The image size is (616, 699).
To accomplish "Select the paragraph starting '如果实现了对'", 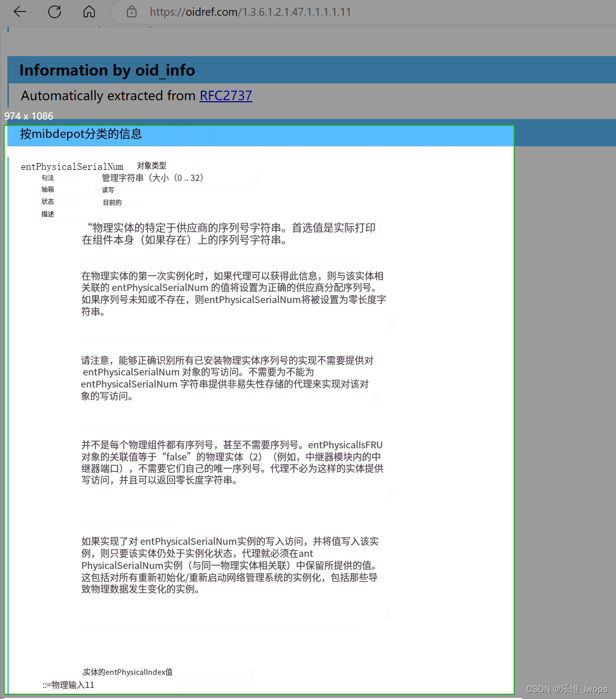I will tap(230, 565).
